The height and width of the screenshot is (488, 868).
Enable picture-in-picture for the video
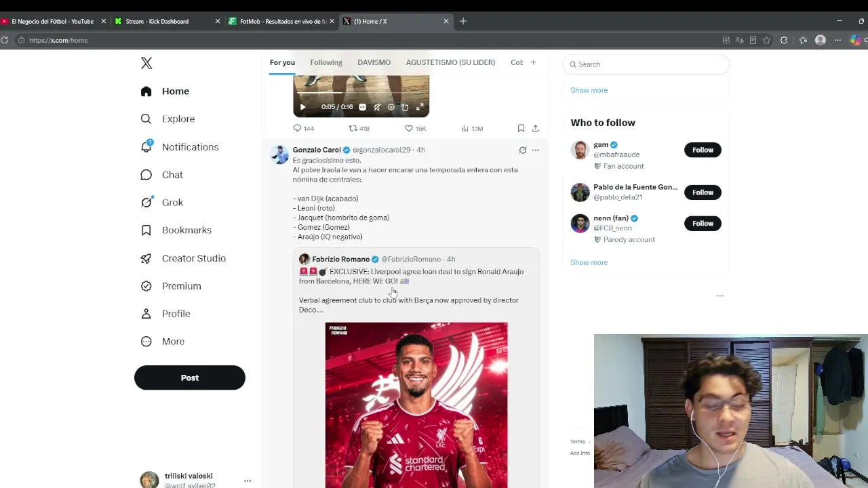[x=405, y=107]
